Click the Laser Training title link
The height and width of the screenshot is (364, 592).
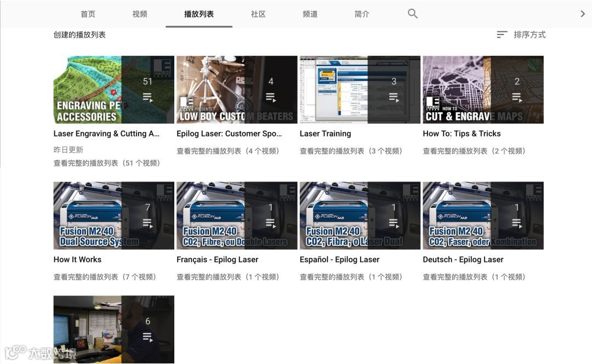point(325,134)
